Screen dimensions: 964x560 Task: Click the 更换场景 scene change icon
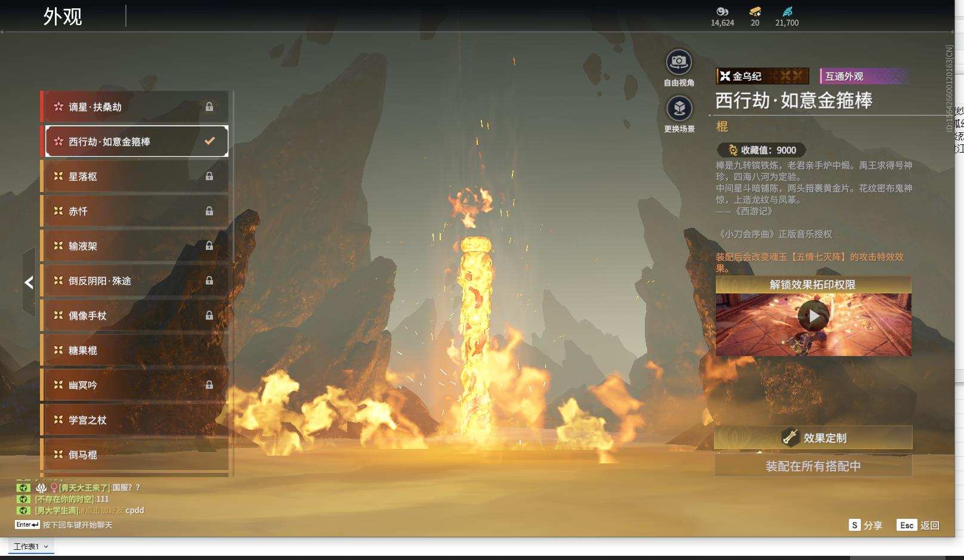click(x=679, y=109)
